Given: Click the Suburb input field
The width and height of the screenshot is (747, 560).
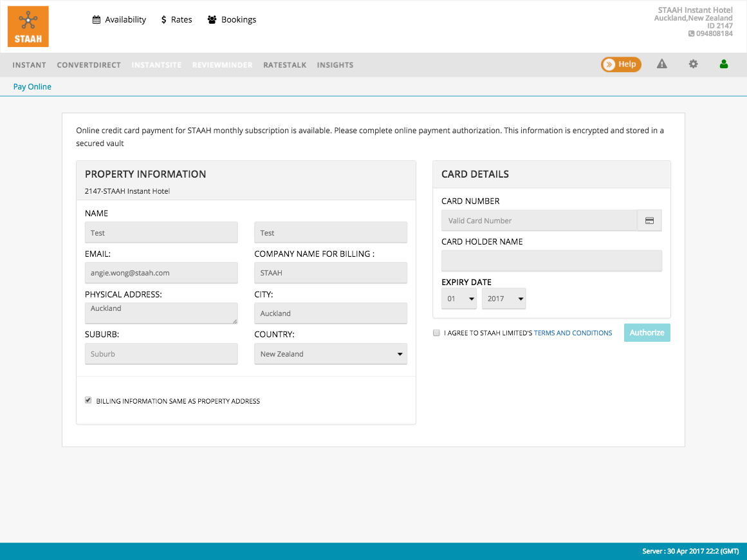Looking at the screenshot, I should pos(161,354).
